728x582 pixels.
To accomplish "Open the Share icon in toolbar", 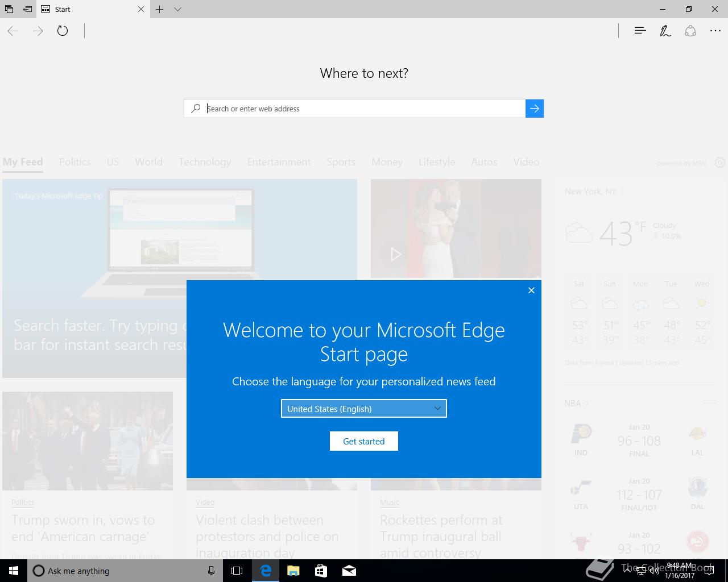I will click(690, 31).
